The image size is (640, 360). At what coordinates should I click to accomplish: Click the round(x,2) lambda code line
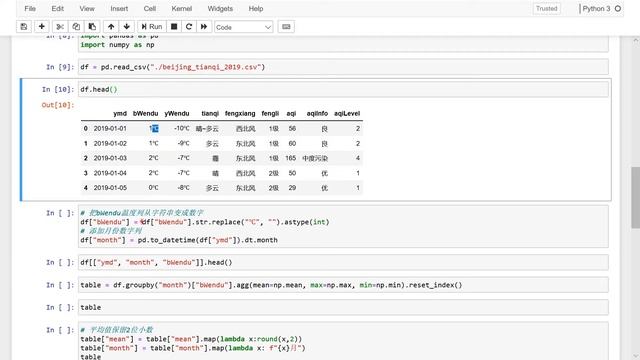(191, 339)
